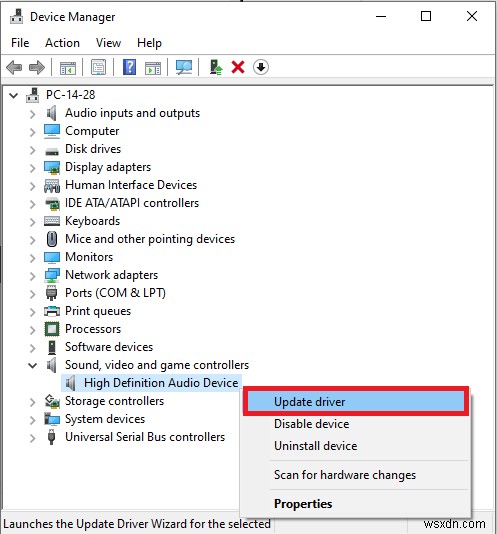Click the Processors chip icon
The height and width of the screenshot is (534, 497).
click(x=52, y=329)
